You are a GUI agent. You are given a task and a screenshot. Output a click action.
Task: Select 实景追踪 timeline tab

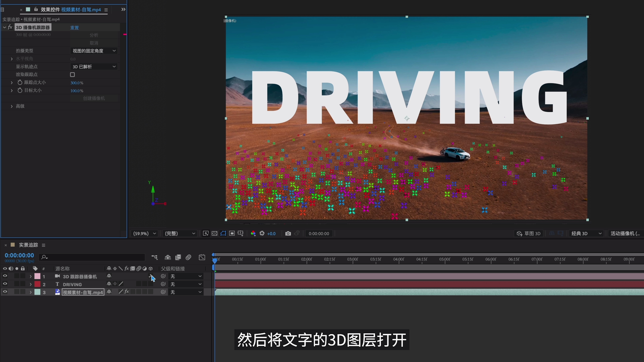(29, 245)
